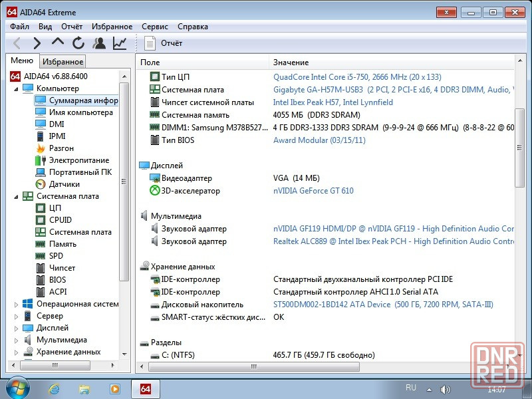Open the ST500DM002-1BD142 ATA Device link

pyautogui.click(x=383, y=305)
